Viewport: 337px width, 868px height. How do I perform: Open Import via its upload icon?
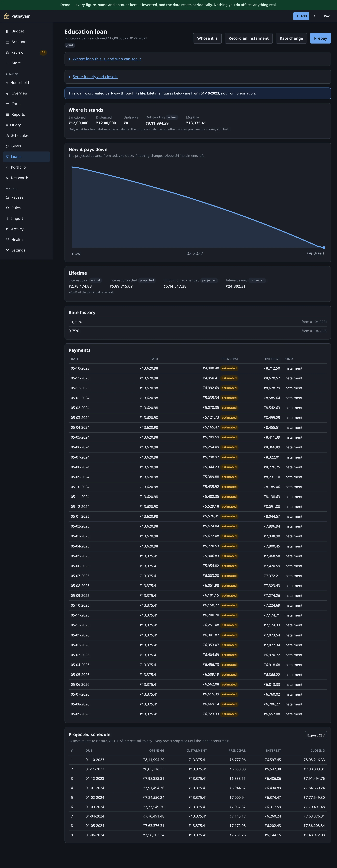pos(7,219)
